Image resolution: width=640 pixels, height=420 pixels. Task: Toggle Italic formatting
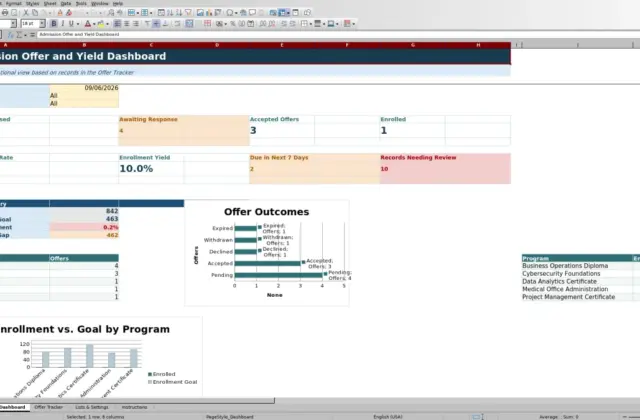(x=63, y=24)
